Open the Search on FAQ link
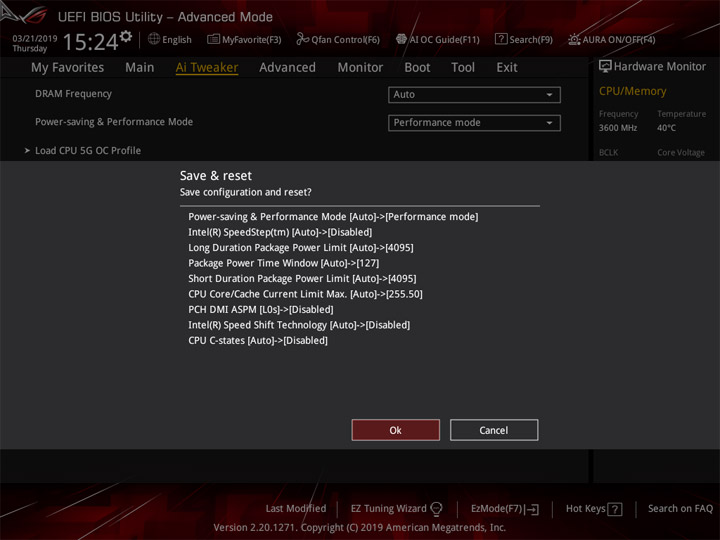 680,508
